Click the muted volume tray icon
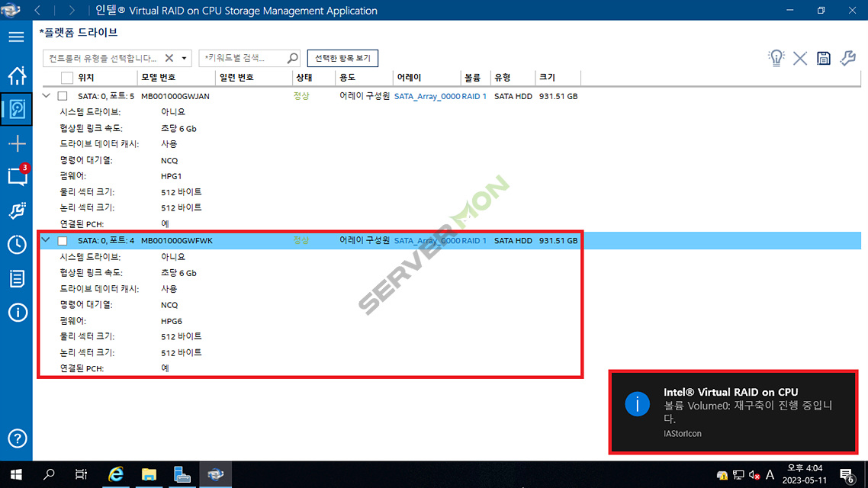This screenshot has width=868, height=488. point(754,475)
